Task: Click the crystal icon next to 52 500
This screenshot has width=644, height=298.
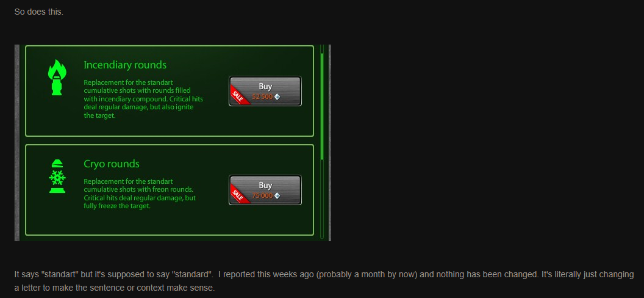Action: (x=277, y=96)
